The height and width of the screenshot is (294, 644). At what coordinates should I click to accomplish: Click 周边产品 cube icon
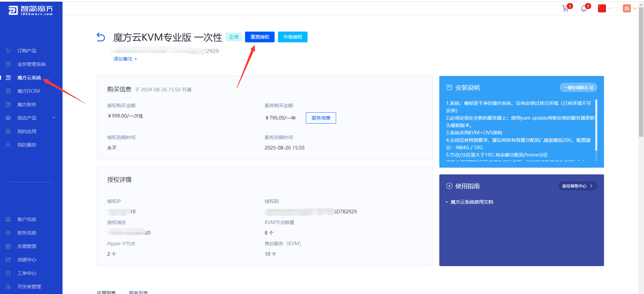[x=8, y=118]
